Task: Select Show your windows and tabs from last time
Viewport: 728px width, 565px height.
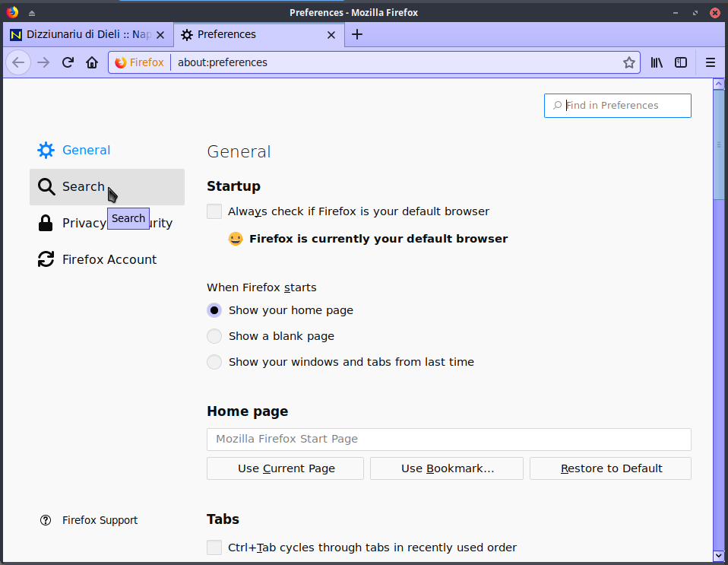Action: [x=214, y=362]
